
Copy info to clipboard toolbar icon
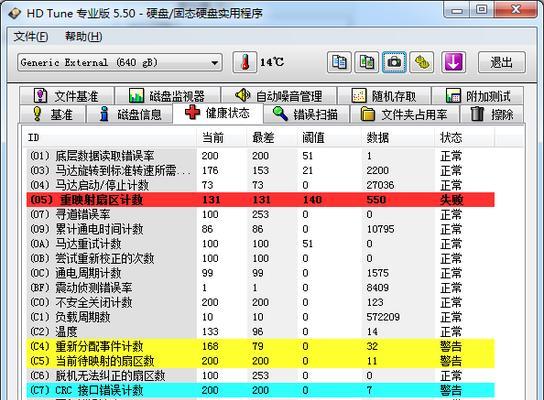click(x=339, y=62)
